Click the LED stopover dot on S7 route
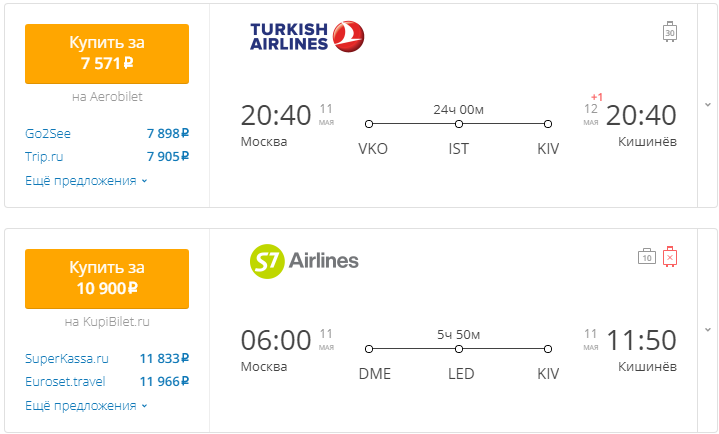This screenshot has width=719, height=434. 459,349
